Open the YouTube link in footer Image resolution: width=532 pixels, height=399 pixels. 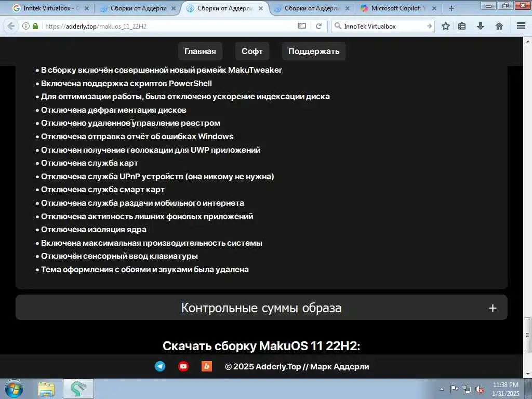(183, 366)
